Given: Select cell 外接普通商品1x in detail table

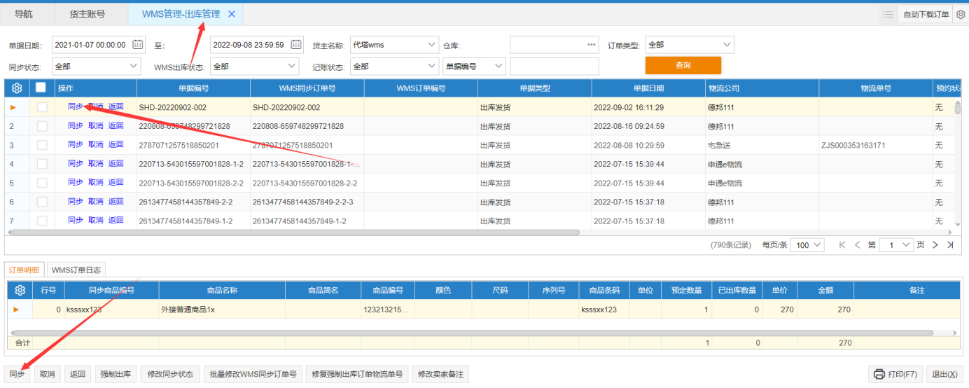Looking at the screenshot, I should click(222, 310).
